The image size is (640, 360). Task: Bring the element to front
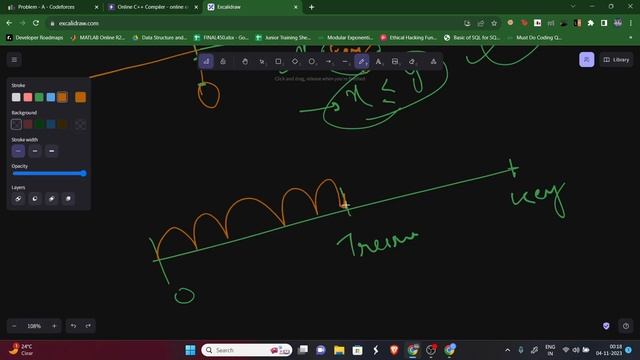pos(68,199)
